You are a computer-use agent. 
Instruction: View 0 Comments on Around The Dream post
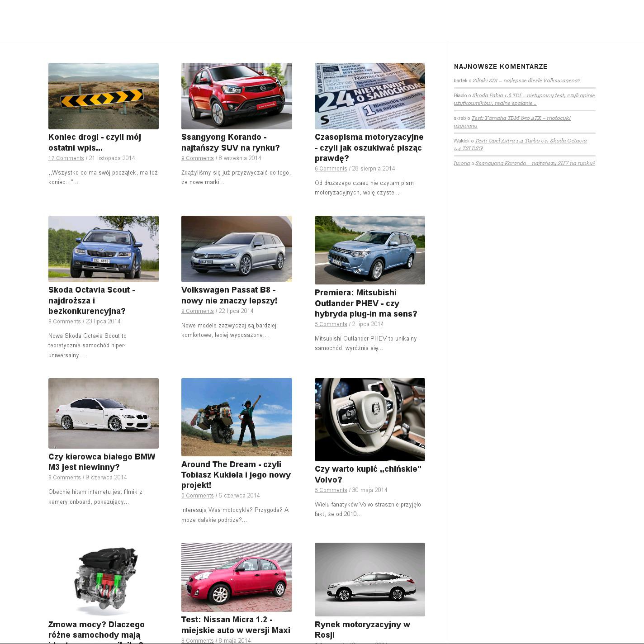pos(197,496)
